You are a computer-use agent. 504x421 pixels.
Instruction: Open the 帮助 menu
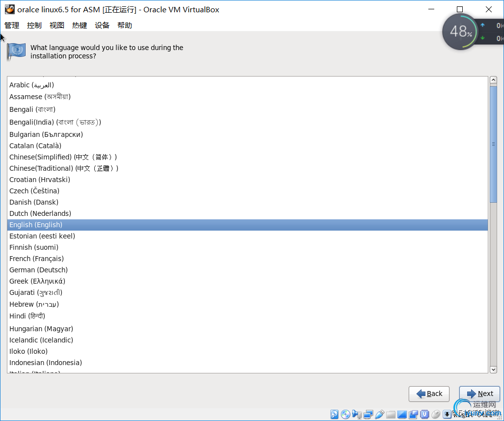125,26
